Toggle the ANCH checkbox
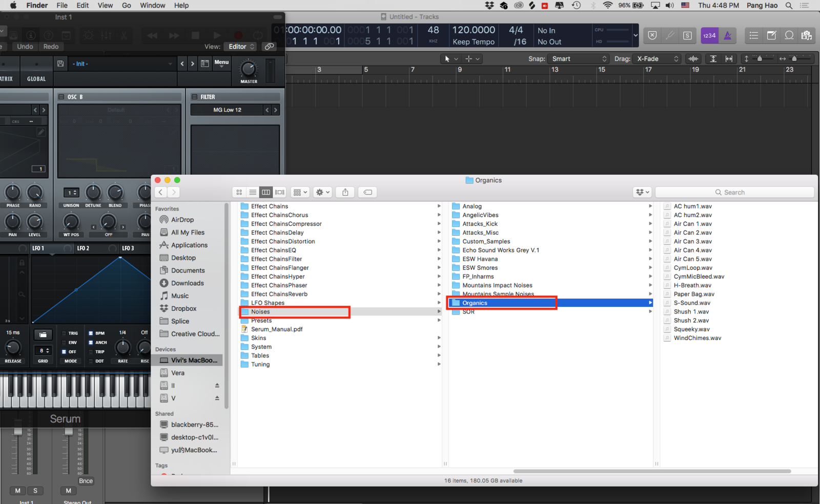The width and height of the screenshot is (820, 504). (91, 342)
